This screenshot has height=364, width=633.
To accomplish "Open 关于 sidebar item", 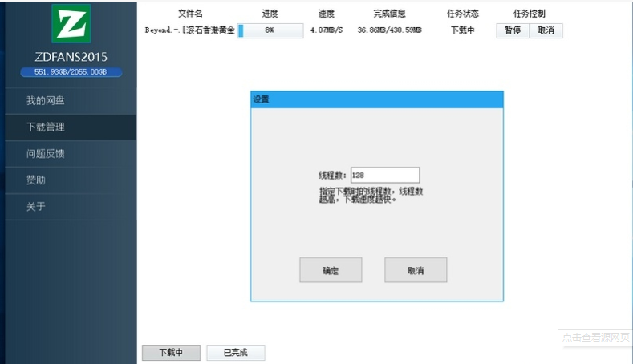I will tap(71, 207).
